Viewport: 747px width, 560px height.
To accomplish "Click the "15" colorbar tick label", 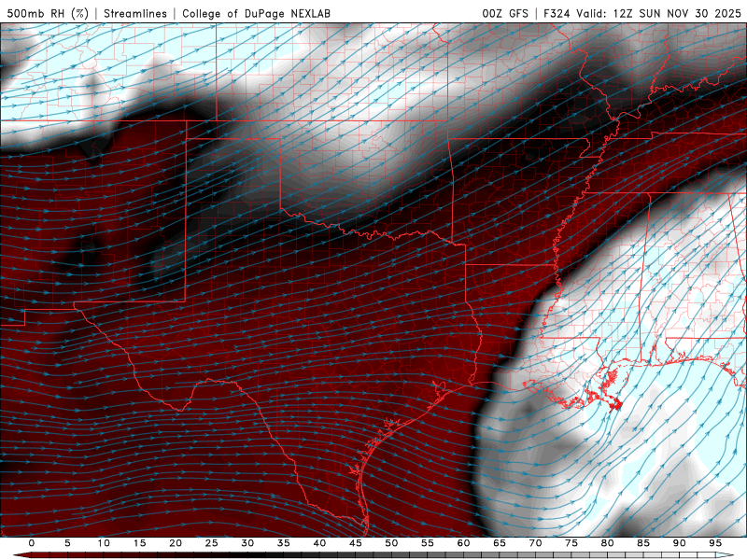I will [x=139, y=543].
